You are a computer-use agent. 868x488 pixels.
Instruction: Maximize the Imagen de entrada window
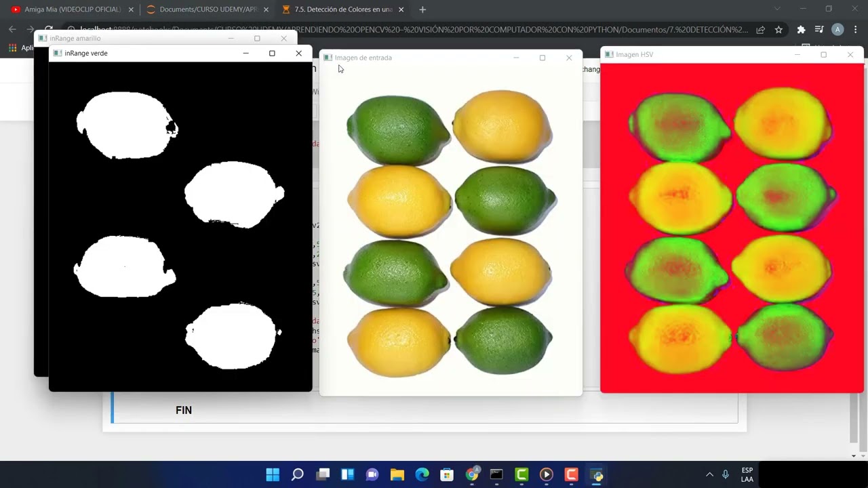point(542,58)
